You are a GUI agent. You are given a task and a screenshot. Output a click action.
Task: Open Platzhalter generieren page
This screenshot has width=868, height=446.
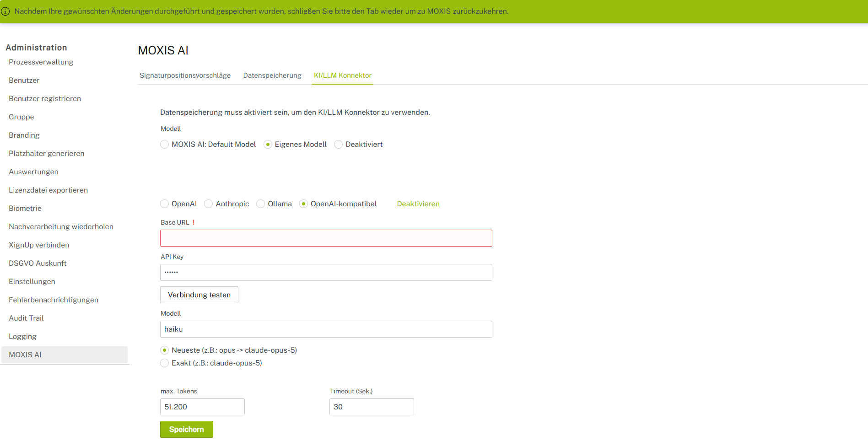[x=47, y=154]
